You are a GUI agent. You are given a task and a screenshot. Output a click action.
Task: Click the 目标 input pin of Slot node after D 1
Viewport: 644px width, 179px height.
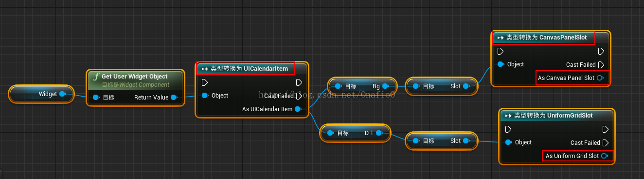(416, 141)
